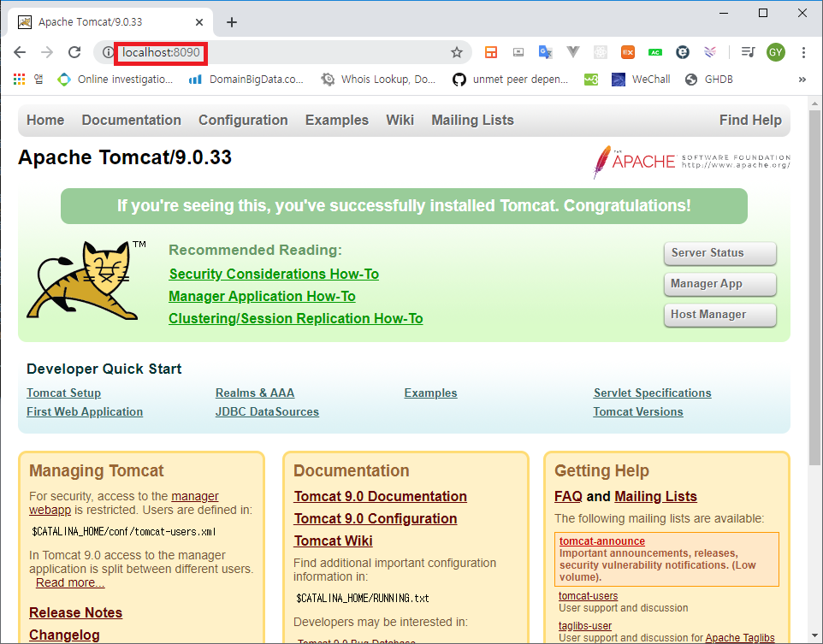The image size is (823, 644).
Task: Open the Tomcat 9.0 Documentation link
Action: pyautogui.click(x=381, y=497)
